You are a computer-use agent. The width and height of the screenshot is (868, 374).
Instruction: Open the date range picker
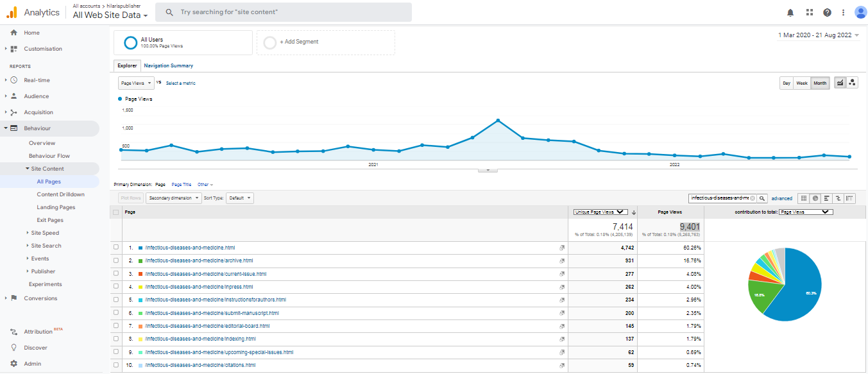819,35
